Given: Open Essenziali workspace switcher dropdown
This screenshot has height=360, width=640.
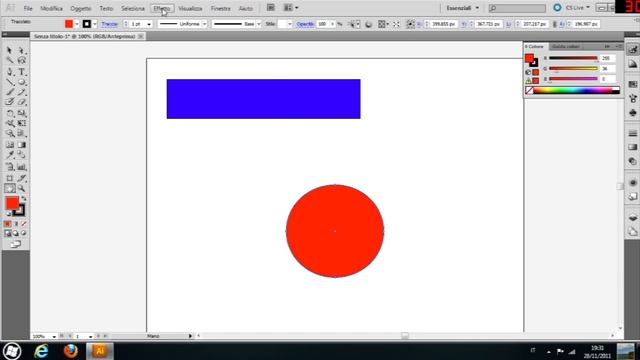Looking at the screenshot, I should click(x=462, y=8).
